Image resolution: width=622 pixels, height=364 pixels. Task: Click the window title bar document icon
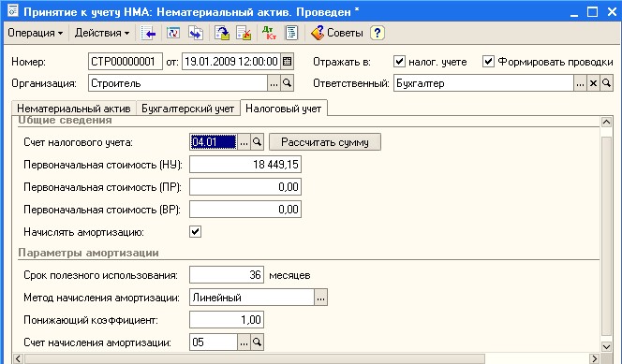click(x=13, y=11)
